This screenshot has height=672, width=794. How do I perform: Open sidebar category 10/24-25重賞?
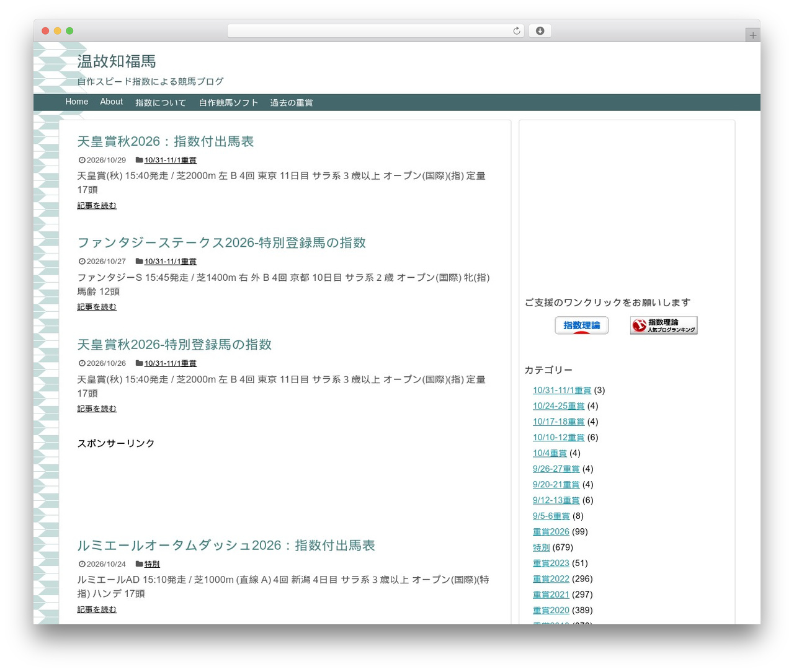(x=559, y=406)
